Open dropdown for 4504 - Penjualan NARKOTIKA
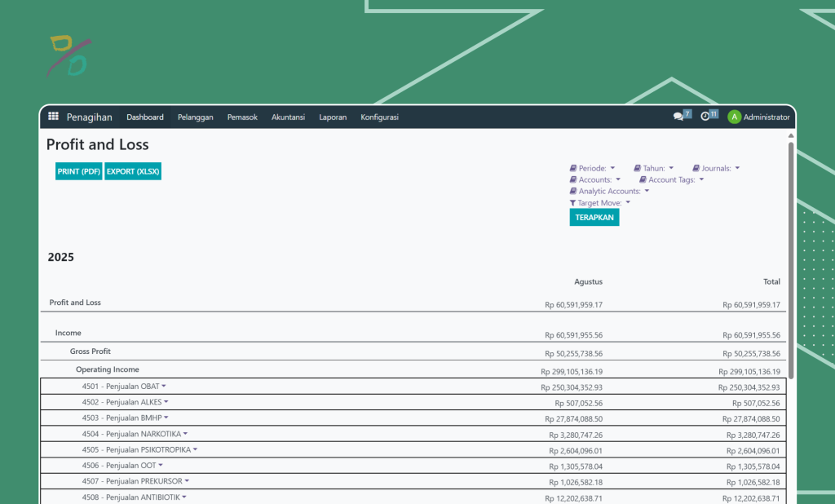 pos(185,434)
